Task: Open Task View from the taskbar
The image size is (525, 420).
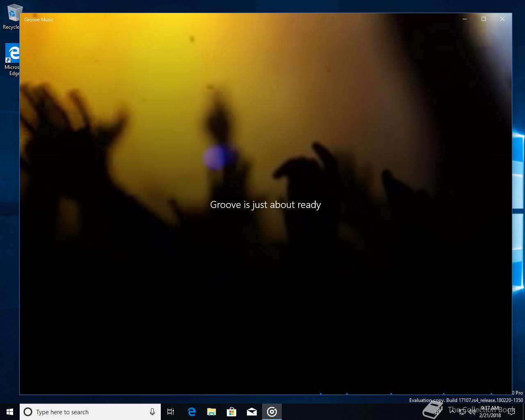Action: [171, 412]
